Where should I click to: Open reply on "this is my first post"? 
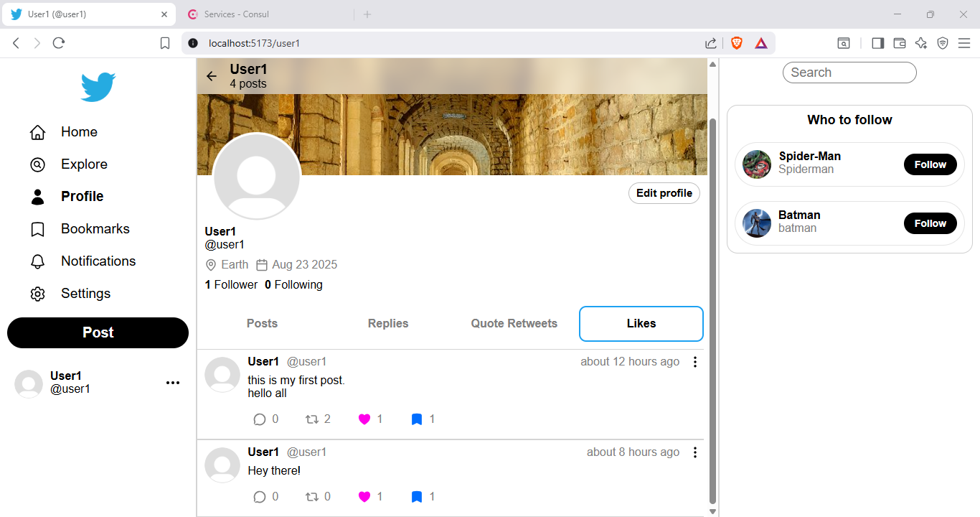click(x=260, y=419)
